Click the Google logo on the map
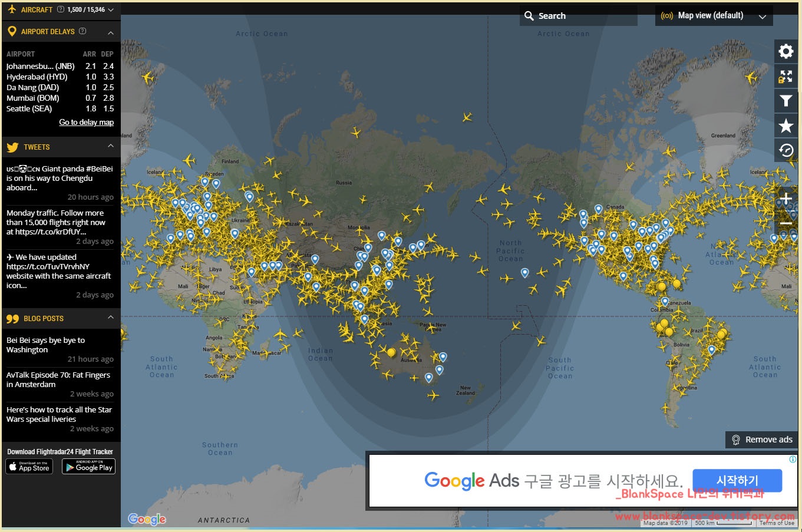This screenshot has width=802, height=532. pyautogui.click(x=147, y=518)
